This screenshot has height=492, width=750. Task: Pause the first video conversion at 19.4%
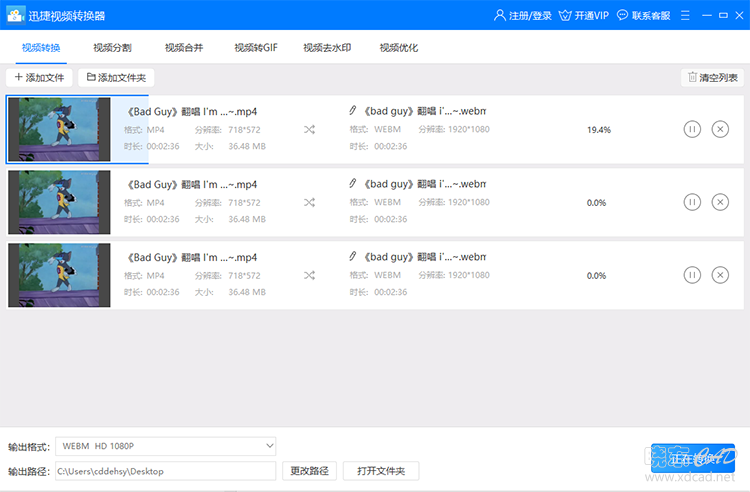tap(692, 129)
